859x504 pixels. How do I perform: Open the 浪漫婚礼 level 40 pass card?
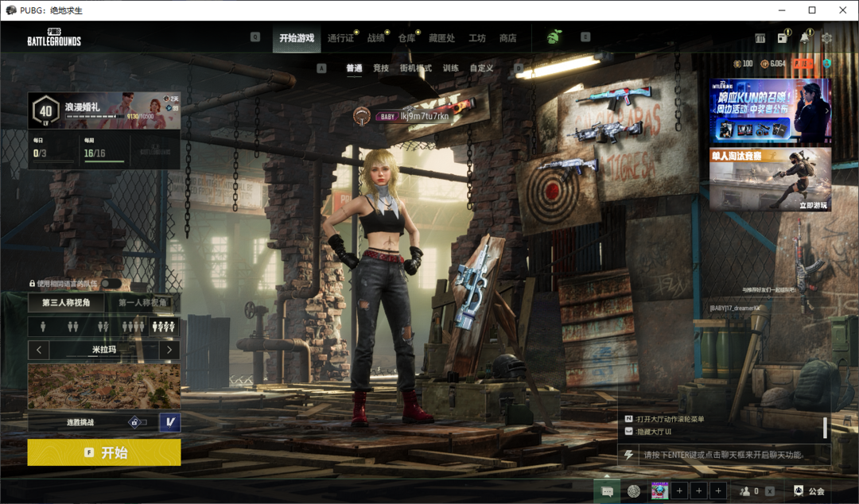tap(104, 110)
